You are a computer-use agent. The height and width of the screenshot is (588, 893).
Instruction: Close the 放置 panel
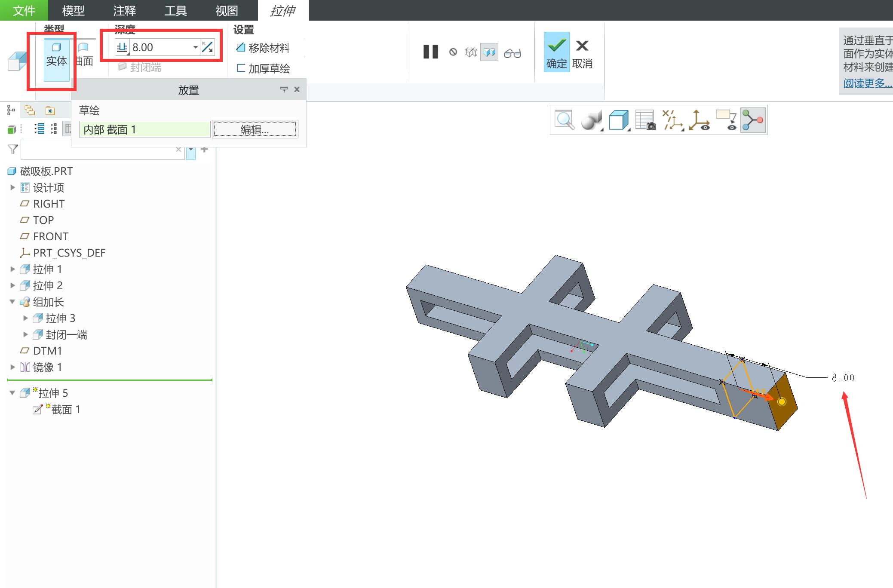point(297,89)
